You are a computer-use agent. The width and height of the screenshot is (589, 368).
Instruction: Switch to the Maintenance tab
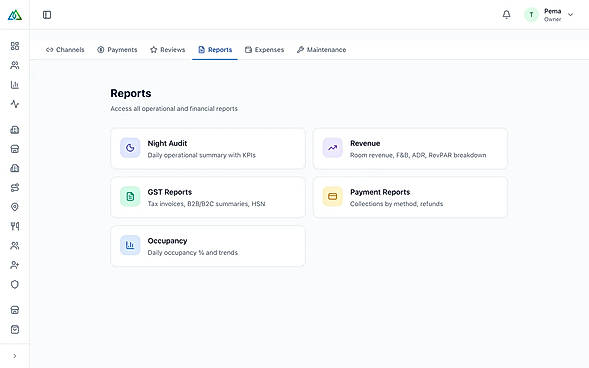[x=322, y=50]
